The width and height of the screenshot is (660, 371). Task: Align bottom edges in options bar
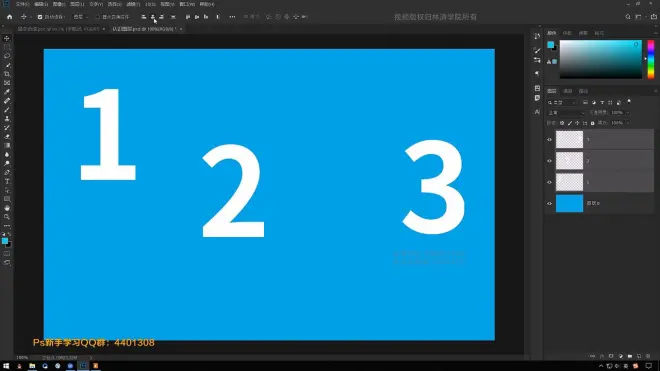point(206,17)
